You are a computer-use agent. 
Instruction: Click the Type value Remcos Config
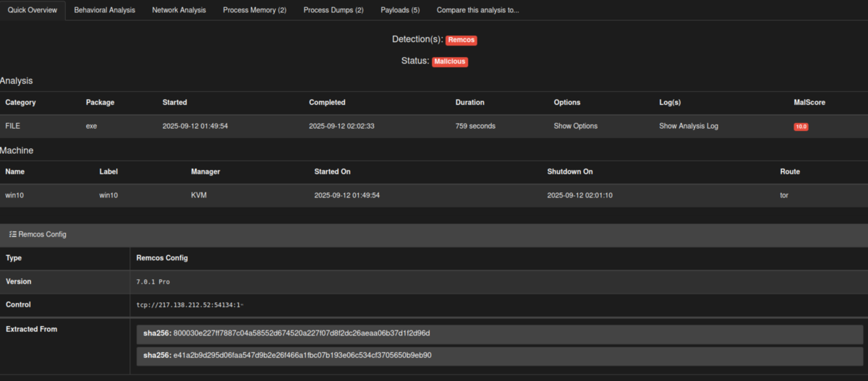[162, 257]
